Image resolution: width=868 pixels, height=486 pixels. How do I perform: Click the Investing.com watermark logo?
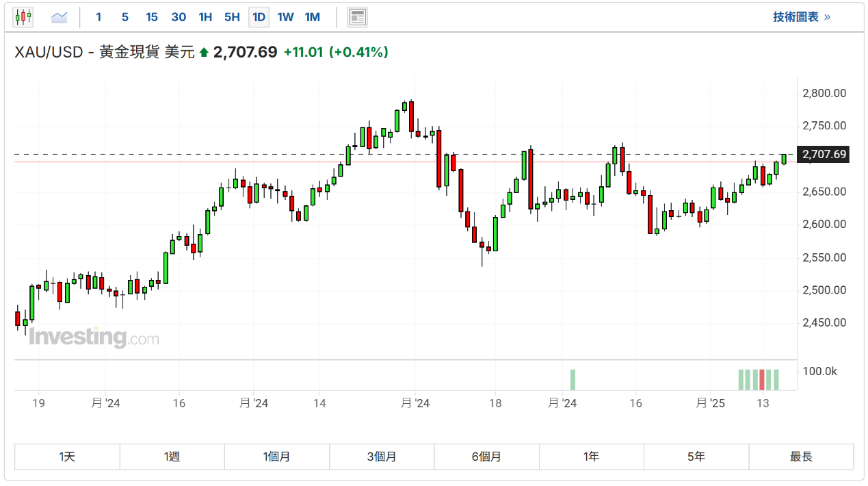pos(94,337)
